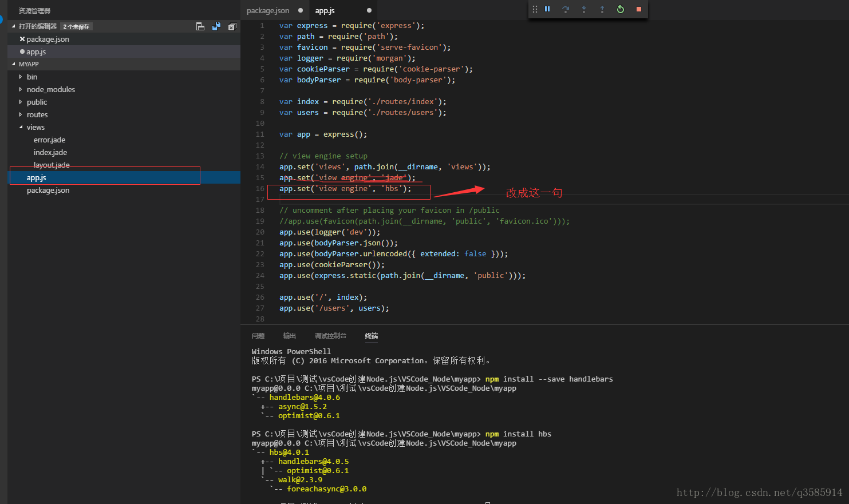This screenshot has height=504, width=849.
Task: Collapse the views folder
Action: pos(21,127)
